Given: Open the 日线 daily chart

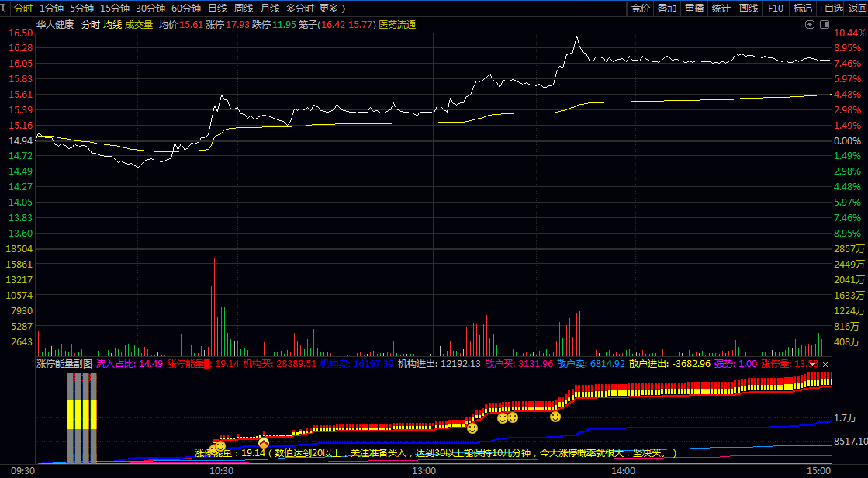Looking at the screenshot, I should click(217, 9).
